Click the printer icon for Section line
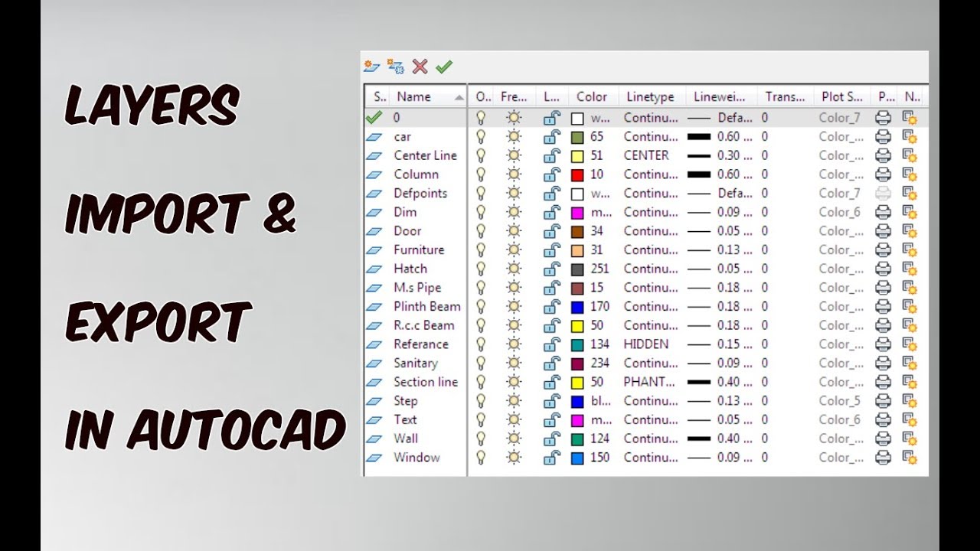The height and width of the screenshot is (551, 980). point(883,382)
